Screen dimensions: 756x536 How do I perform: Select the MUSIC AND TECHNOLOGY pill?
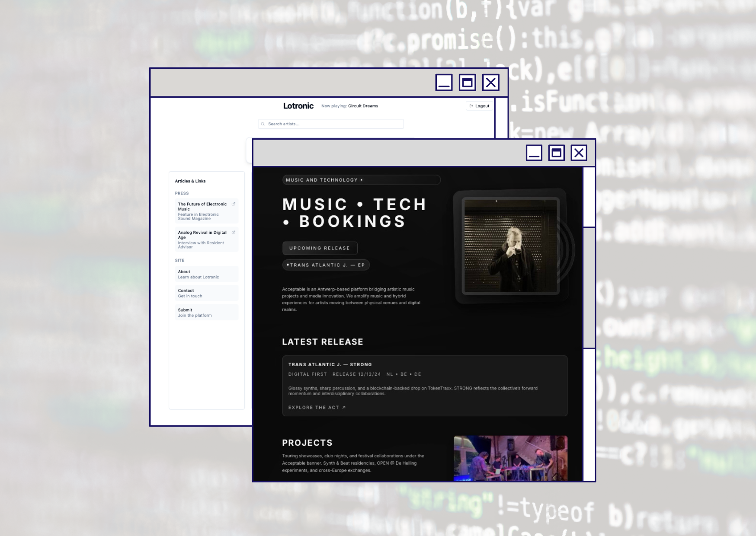(x=362, y=180)
